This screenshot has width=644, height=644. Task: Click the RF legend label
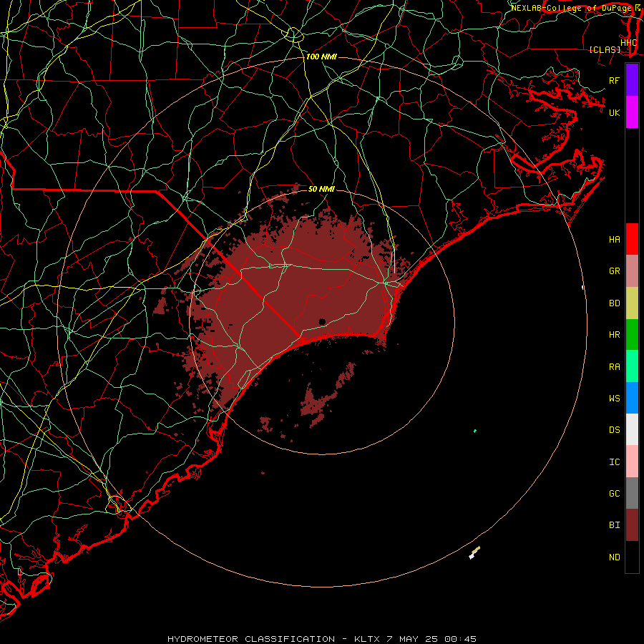[x=615, y=80]
